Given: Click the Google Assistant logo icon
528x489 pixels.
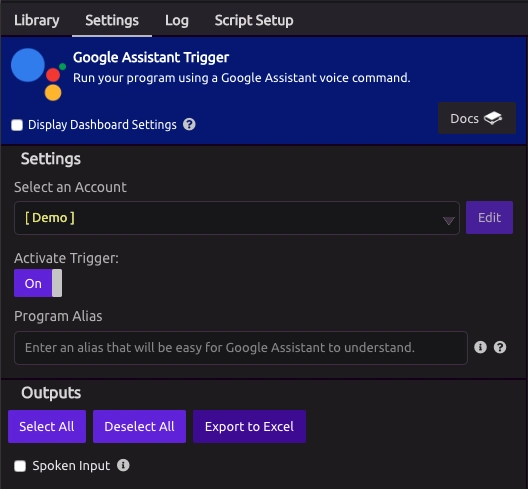Looking at the screenshot, I should (38, 74).
